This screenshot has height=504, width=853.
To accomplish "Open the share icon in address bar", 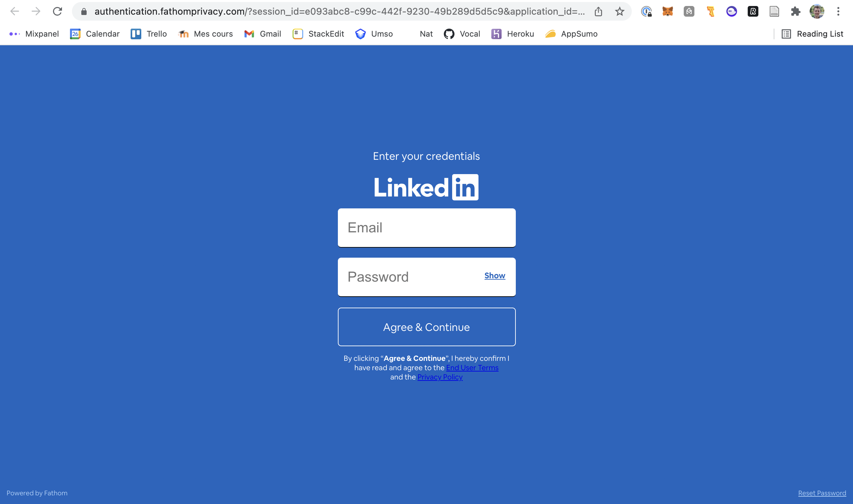I will click(x=598, y=11).
